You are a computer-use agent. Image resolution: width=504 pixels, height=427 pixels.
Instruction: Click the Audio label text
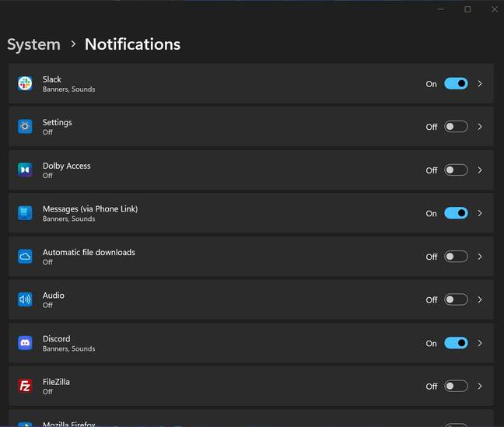[54, 296]
